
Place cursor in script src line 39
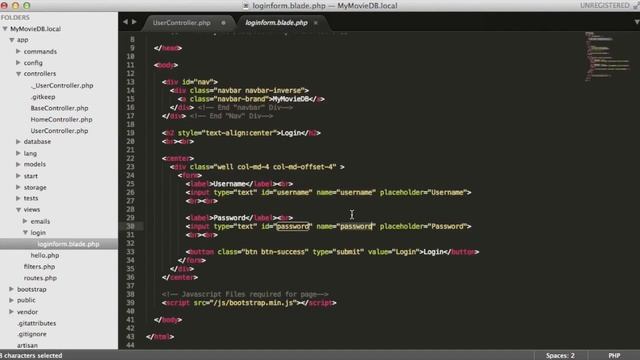coord(249,303)
